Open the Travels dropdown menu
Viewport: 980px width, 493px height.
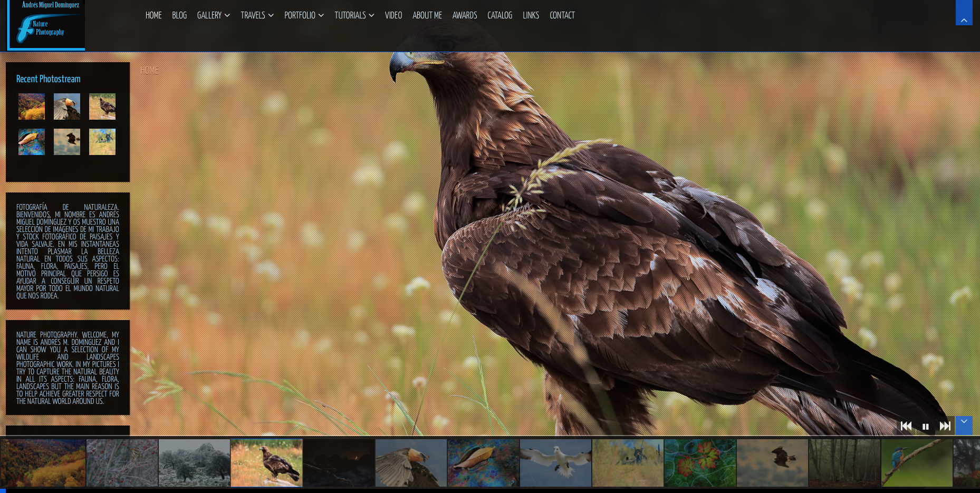tap(257, 15)
